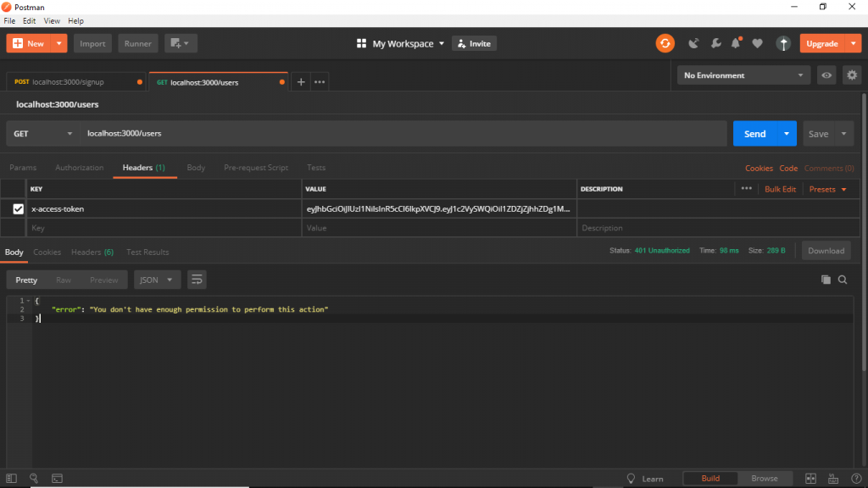Add a new request tab
868x488 pixels.
(301, 82)
